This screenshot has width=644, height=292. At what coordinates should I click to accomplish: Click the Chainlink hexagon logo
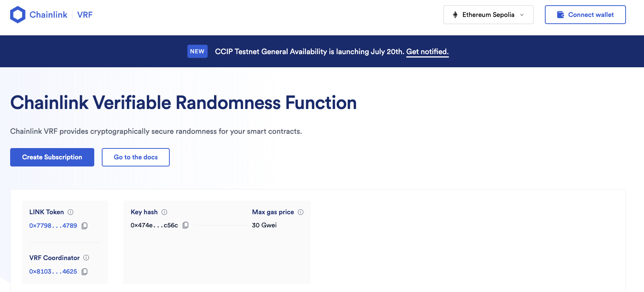pos(18,15)
